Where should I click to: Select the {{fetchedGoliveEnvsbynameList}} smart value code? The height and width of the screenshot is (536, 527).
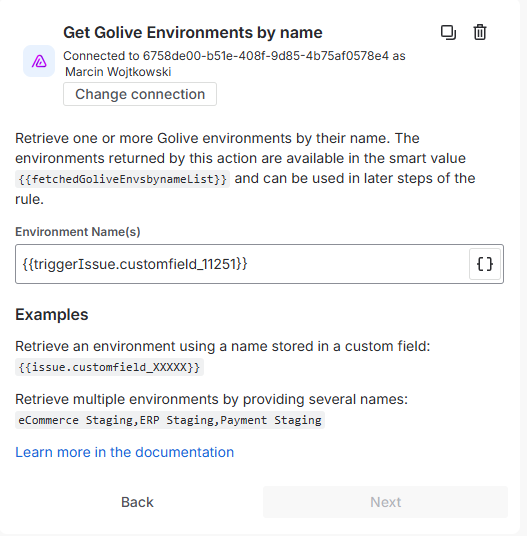122,179
